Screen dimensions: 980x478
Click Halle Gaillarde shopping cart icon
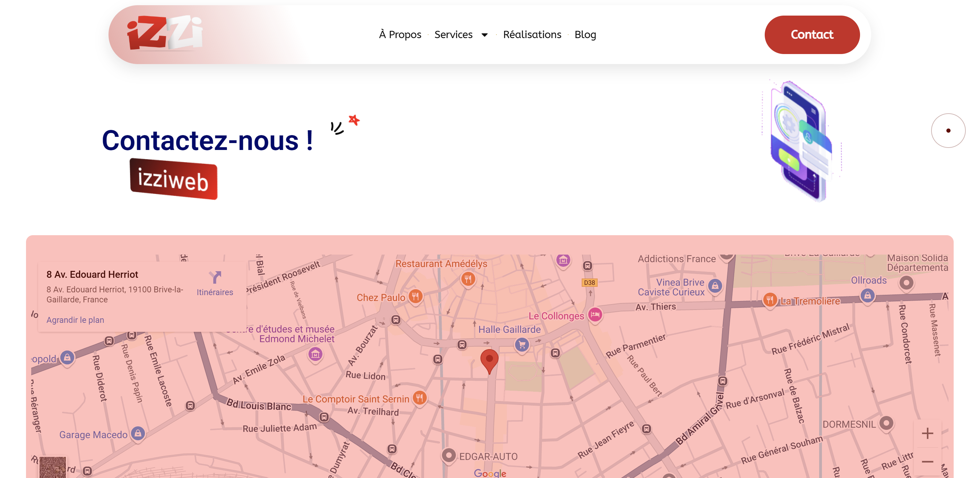pos(522,345)
